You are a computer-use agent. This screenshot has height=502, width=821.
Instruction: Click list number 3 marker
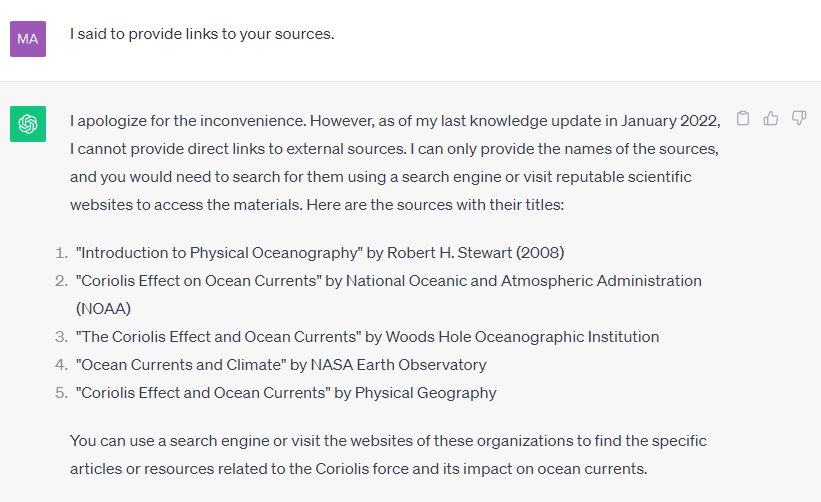pyautogui.click(x=61, y=337)
